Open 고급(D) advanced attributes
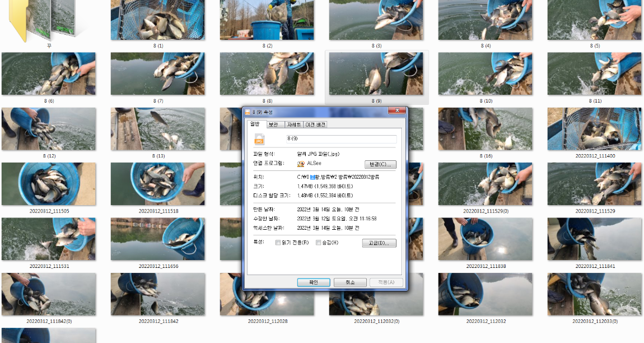The image size is (644, 343). pyautogui.click(x=379, y=242)
